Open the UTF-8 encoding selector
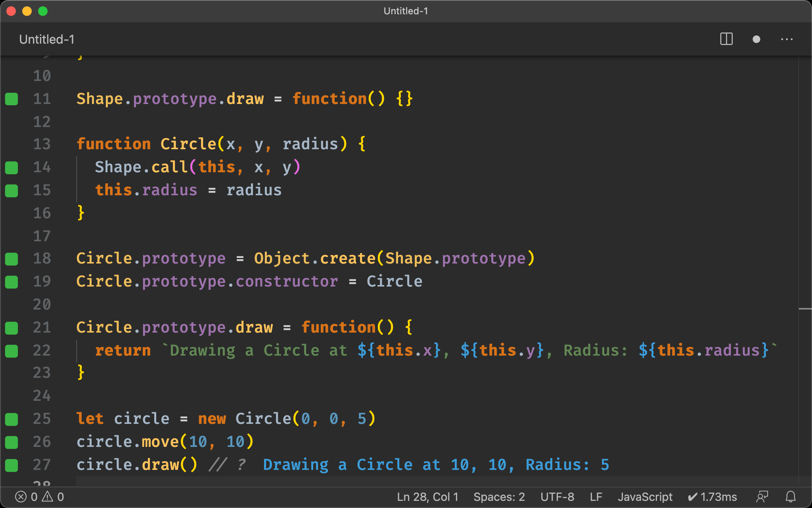This screenshot has height=508, width=812. point(557,496)
